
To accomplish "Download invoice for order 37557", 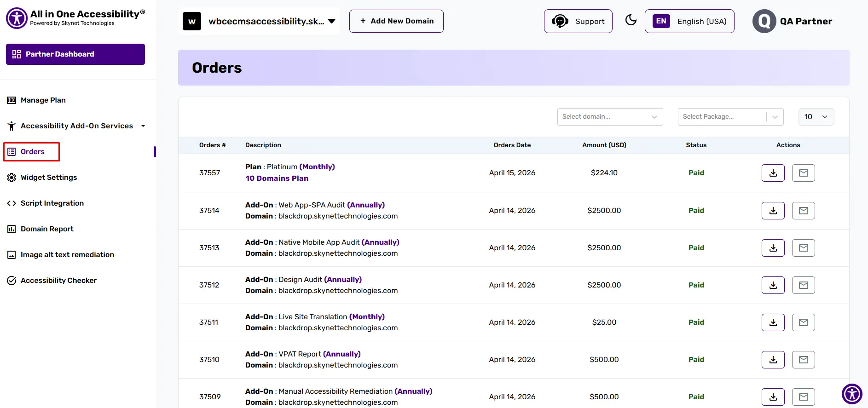I will pyautogui.click(x=773, y=173).
